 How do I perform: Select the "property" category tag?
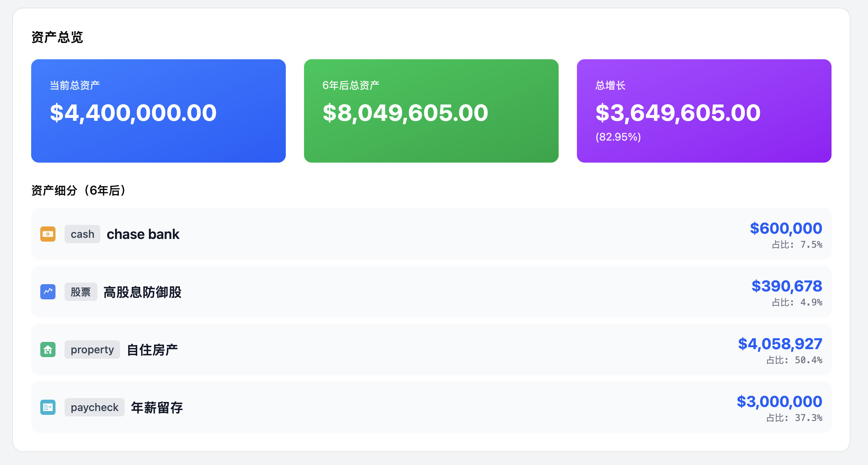point(92,350)
